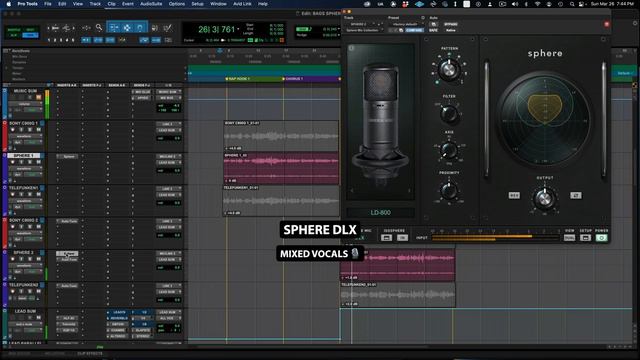The image size is (640, 360).
Task: Open the Sphere Mic Collection plugin selector
Action: click(364, 30)
